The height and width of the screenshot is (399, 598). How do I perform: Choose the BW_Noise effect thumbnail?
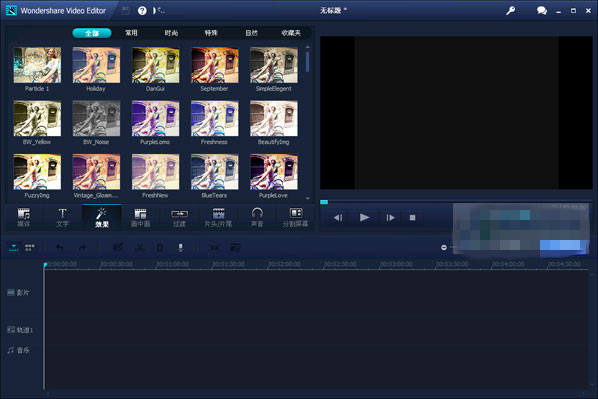click(x=96, y=118)
